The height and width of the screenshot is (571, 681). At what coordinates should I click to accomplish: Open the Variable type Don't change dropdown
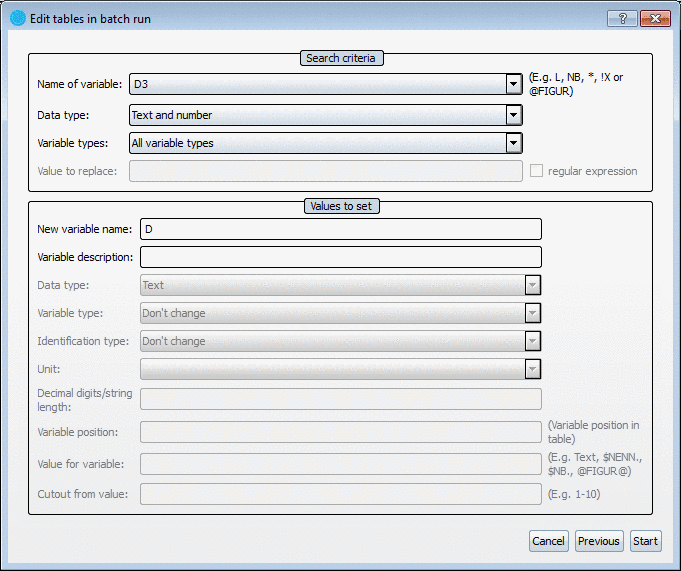point(533,313)
